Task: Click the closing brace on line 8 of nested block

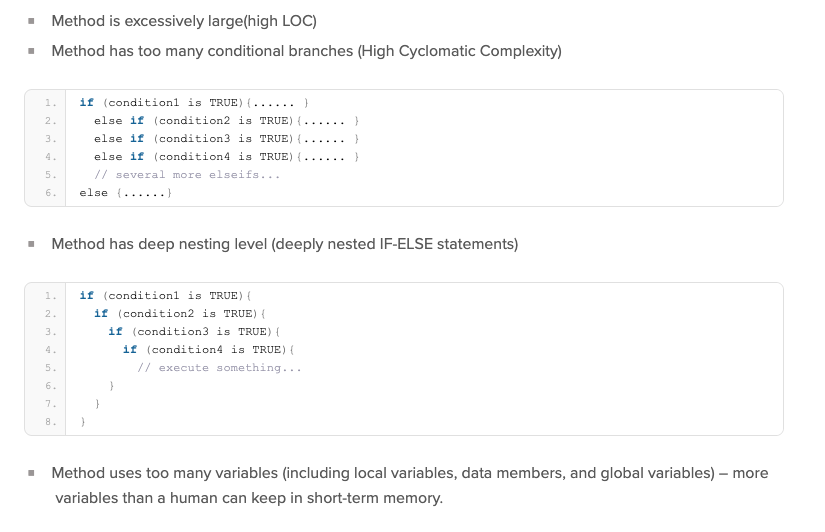Action: (x=82, y=422)
